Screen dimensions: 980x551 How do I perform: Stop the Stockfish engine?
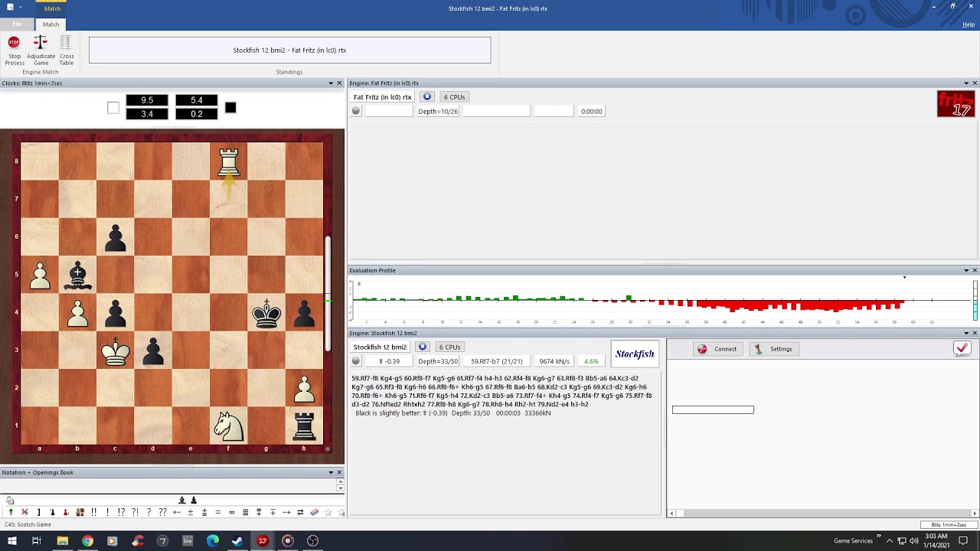pos(423,347)
